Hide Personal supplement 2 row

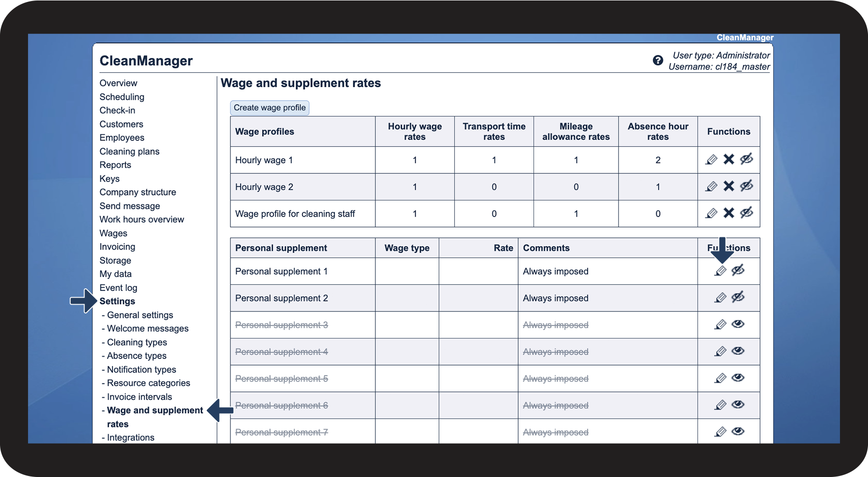[738, 298]
